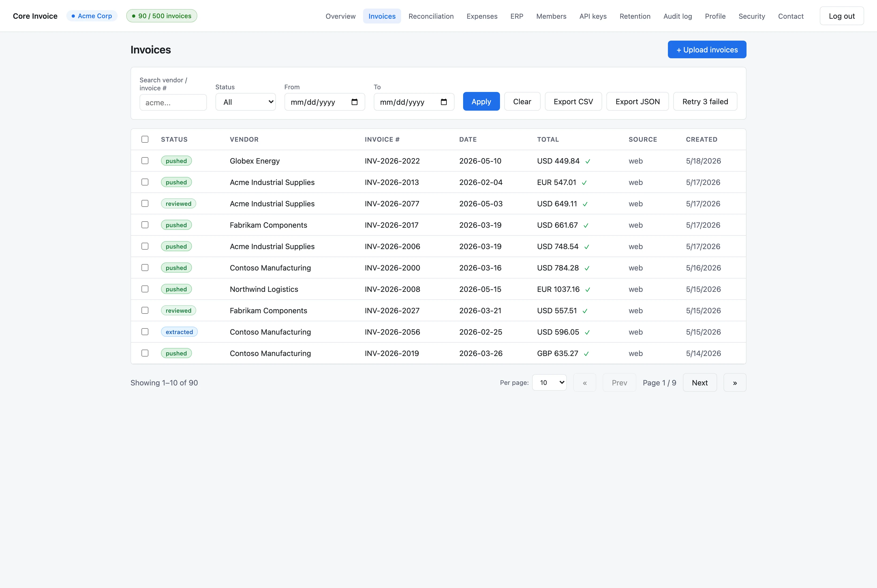
Task: Click the checkmark next to USD 748.54
Action: pyautogui.click(x=587, y=247)
